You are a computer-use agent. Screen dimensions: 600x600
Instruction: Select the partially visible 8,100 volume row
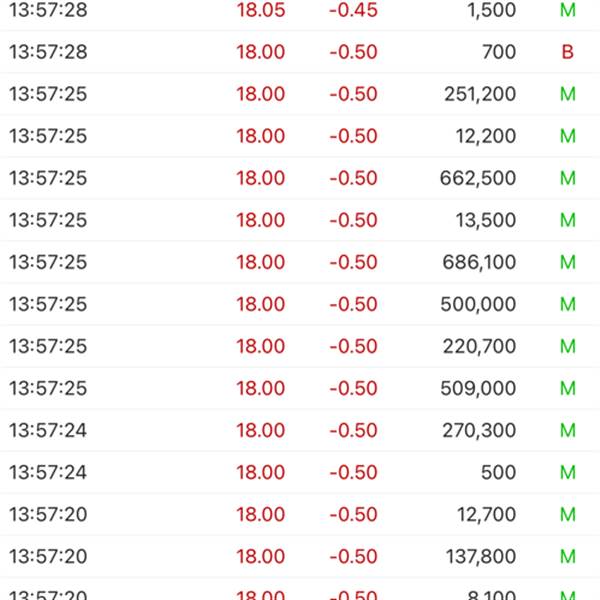point(300,589)
